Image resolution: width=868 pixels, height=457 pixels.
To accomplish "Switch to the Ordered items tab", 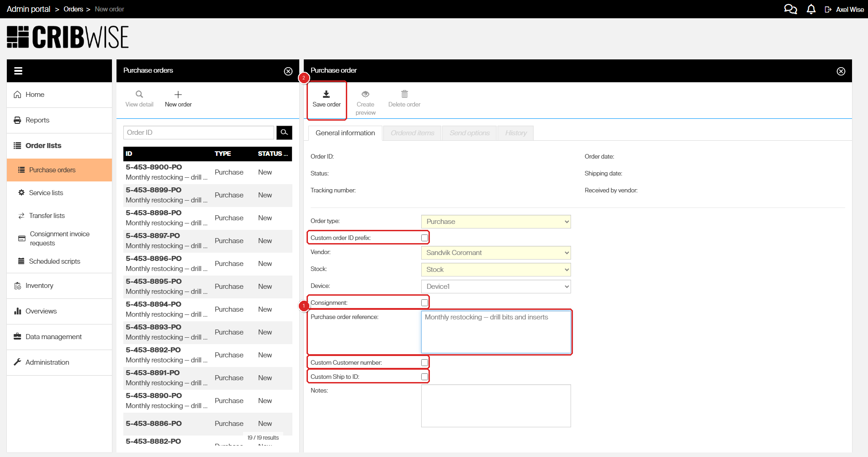I will (412, 133).
